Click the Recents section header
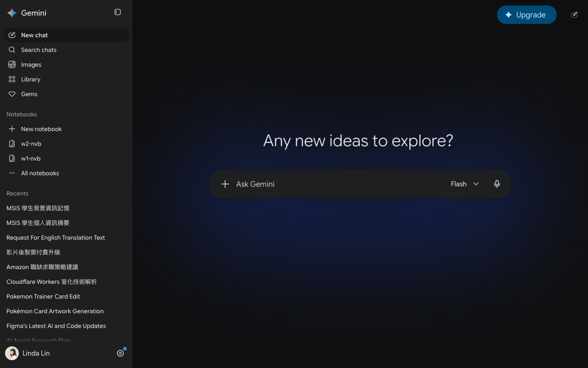Screen dimensions: 588x368 17,193
